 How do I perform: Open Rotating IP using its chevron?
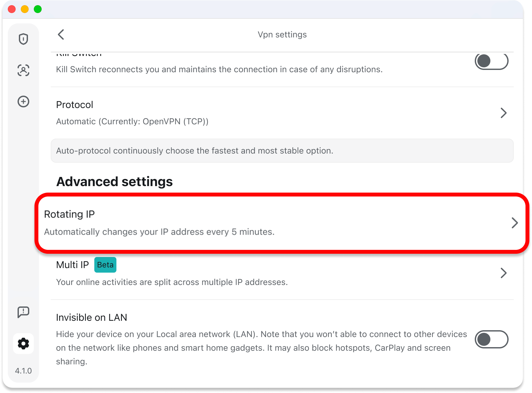514,223
